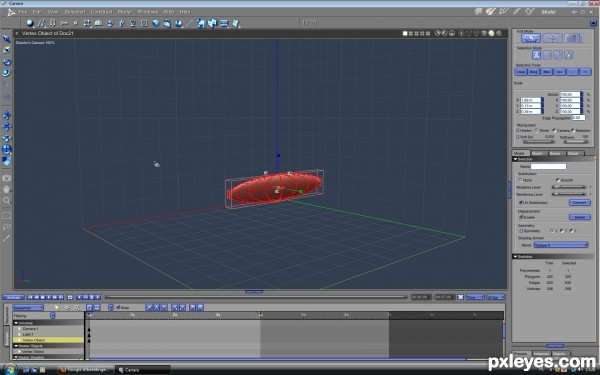This screenshot has height=375, width=600.
Task: Click the Displacement Delete button
Action: [580, 217]
